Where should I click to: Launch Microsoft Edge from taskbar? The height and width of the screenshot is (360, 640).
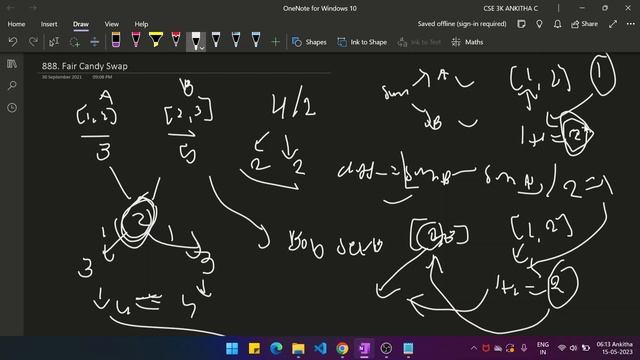[x=276, y=349]
